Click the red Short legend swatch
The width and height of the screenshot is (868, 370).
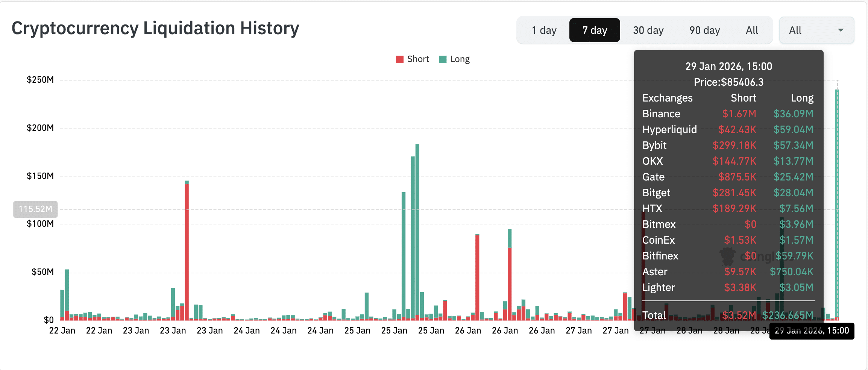coord(399,59)
